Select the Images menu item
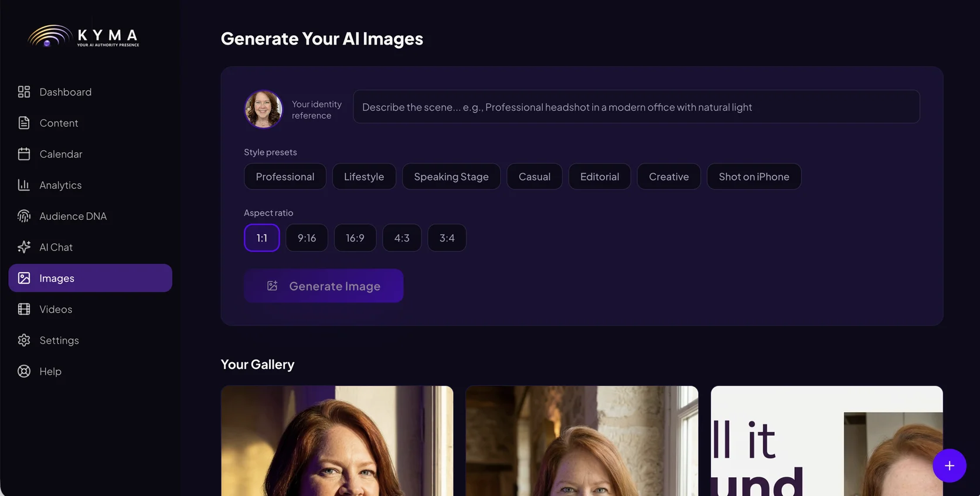This screenshot has height=496, width=980. [x=90, y=278]
